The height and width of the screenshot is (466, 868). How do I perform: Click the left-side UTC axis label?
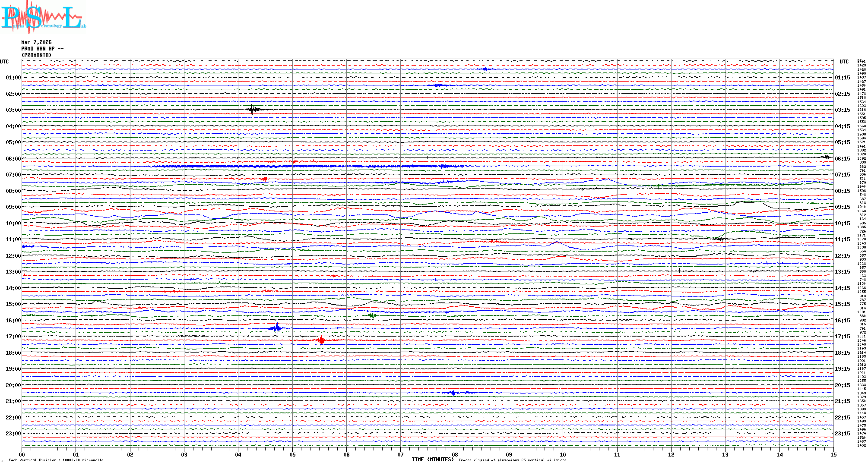click(x=4, y=62)
